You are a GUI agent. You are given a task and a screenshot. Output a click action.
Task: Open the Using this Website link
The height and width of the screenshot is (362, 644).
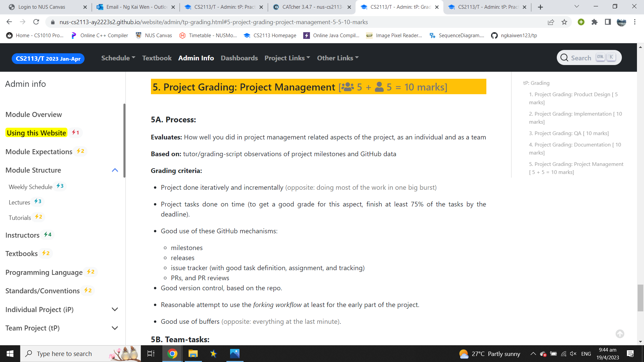[36, 133]
